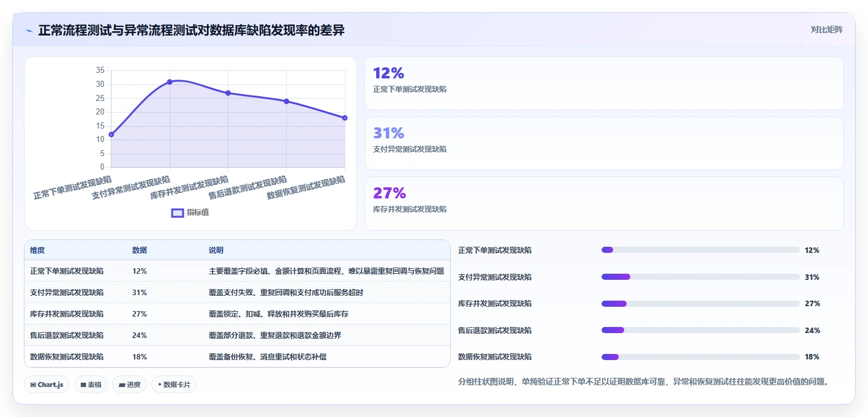Click the 27% value in the table
The height and width of the screenshot is (417, 868).
coord(140,314)
